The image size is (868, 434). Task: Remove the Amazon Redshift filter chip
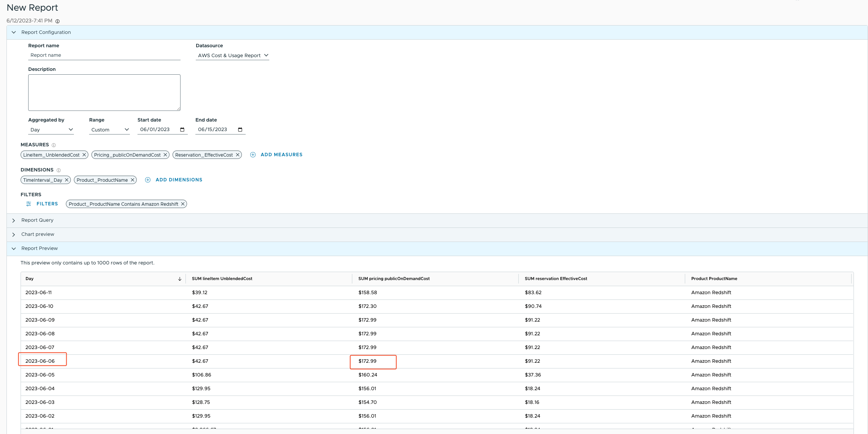click(183, 204)
